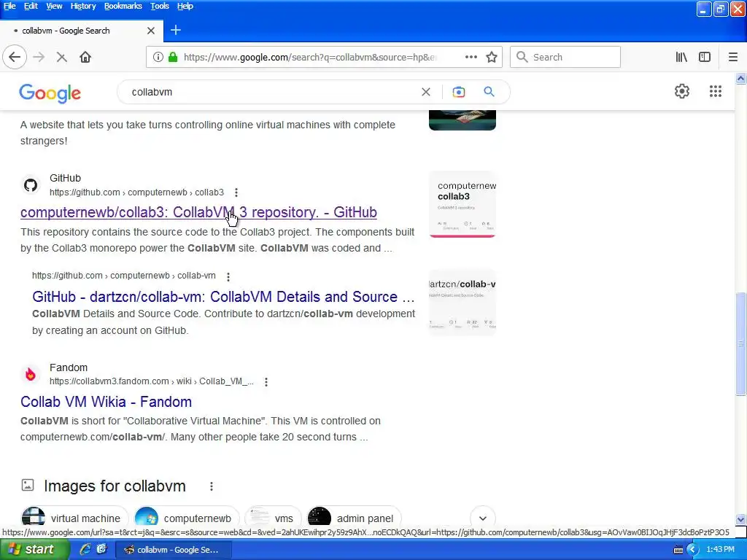Click the Images for collabvm heading
Viewport: 747px width, 560px height.
(x=115, y=486)
